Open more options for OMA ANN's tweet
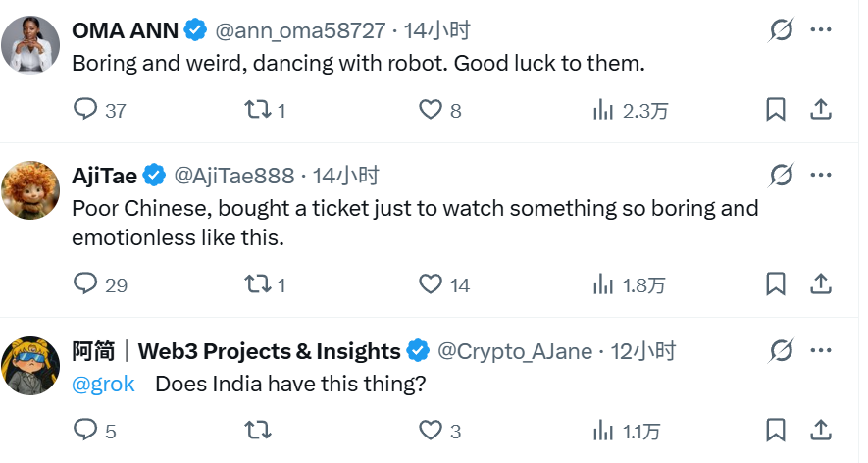The image size is (868, 463). click(x=821, y=30)
